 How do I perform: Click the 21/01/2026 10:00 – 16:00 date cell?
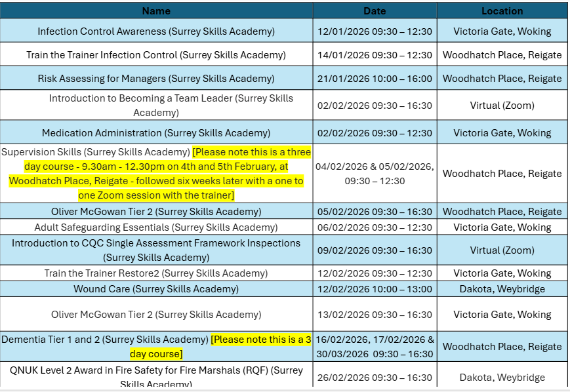[x=375, y=79]
